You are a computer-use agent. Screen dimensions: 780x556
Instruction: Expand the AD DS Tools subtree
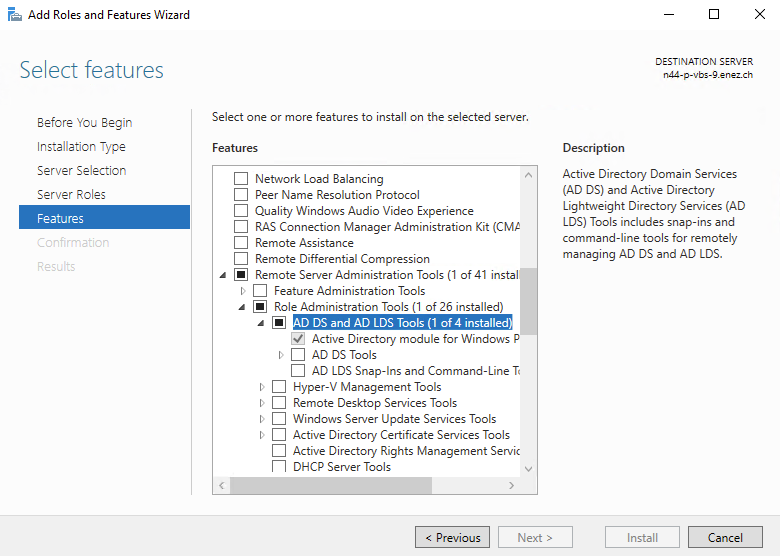pos(281,355)
